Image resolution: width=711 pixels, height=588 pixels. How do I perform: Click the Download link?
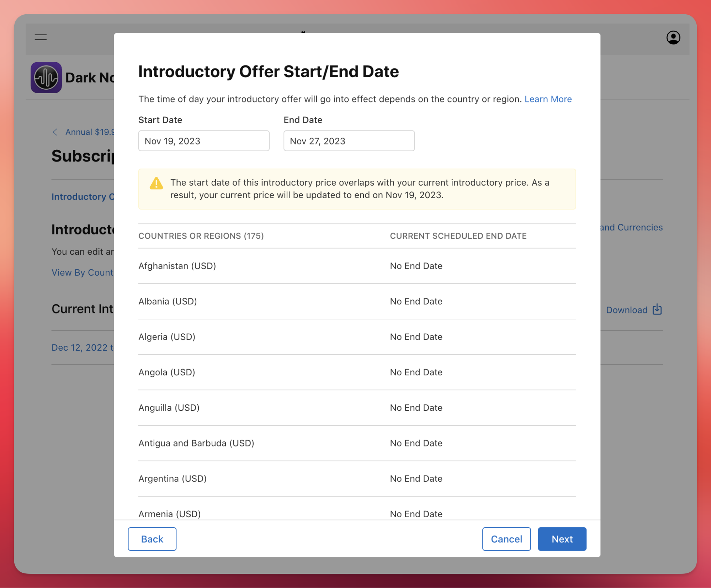626,310
